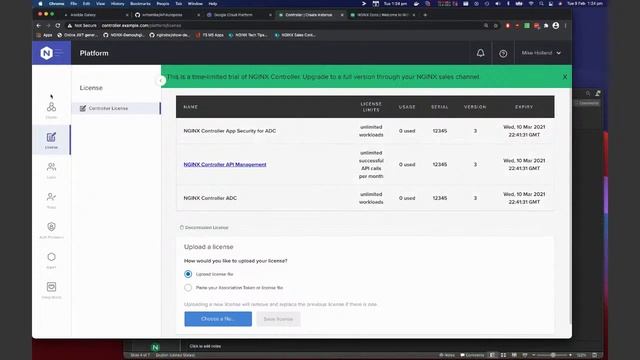This screenshot has width=640, height=360.
Task: Open the File menu in macOS menu bar
Action: pos(73,4)
